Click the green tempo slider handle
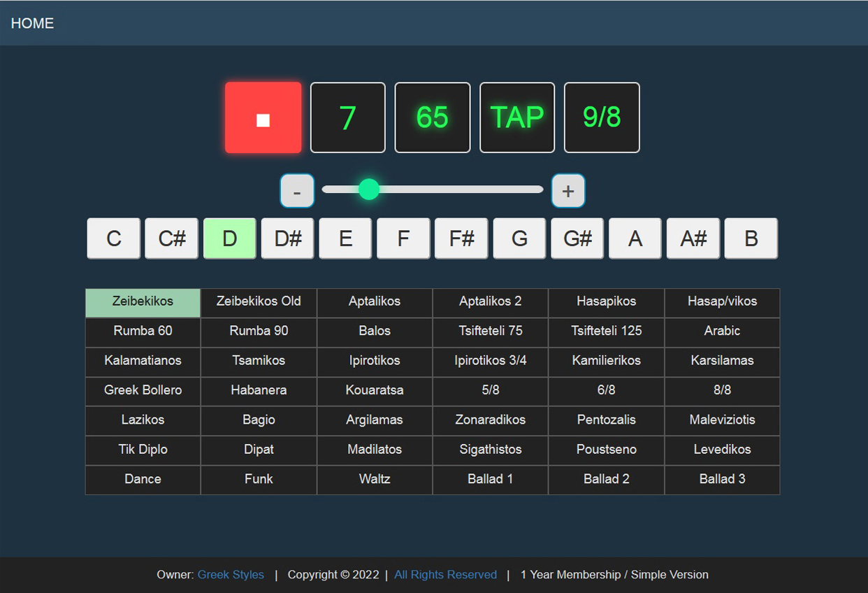Viewport: 868px width, 593px height. coord(369,189)
